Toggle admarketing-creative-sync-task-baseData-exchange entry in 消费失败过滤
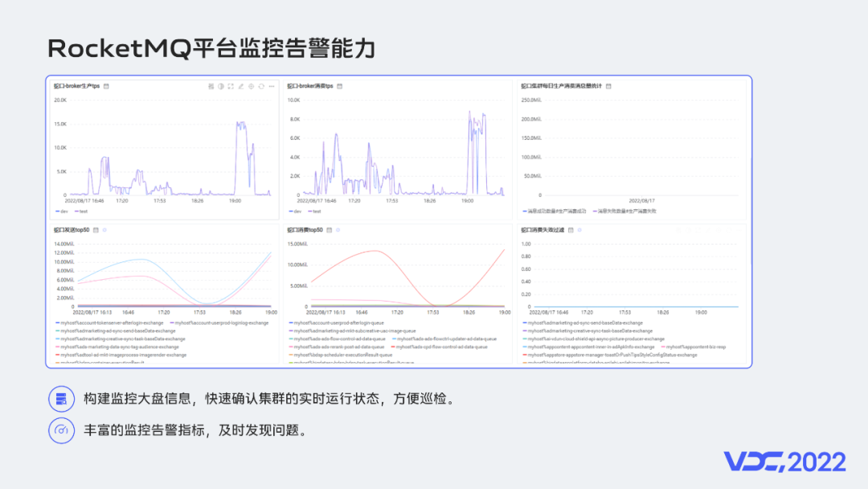The width and height of the screenshot is (868, 489). 588,331
